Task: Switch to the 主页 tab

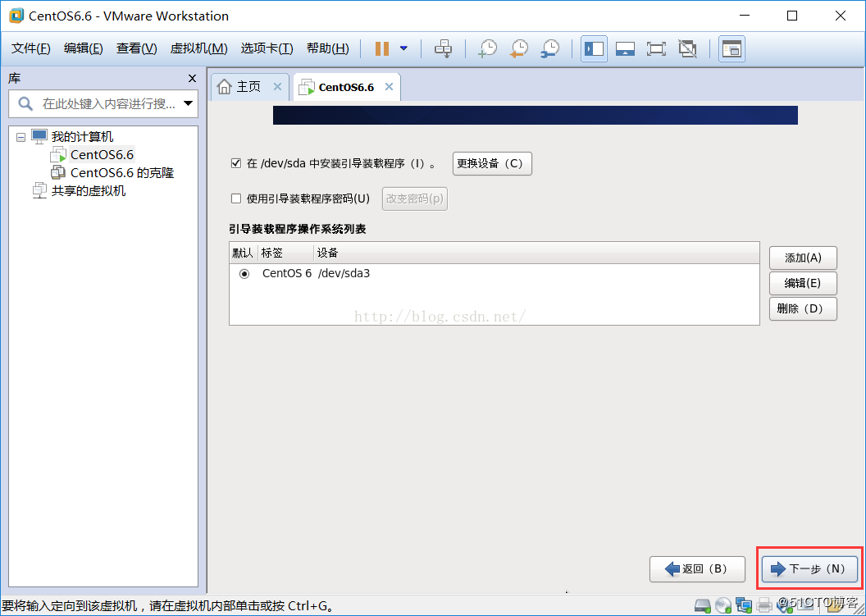Action: pyautogui.click(x=248, y=87)
